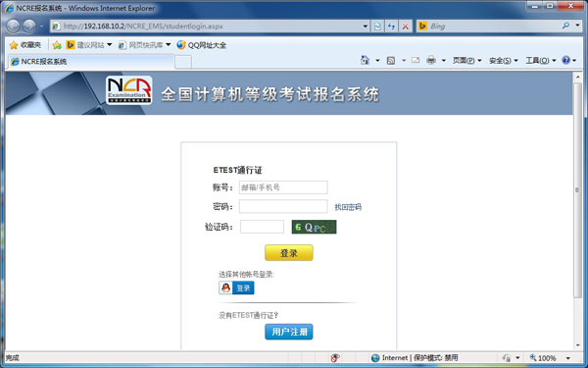Viewport: 588px width, 368px height.
Task: Click the yellow 登录 button
Action: pos(289,253)
